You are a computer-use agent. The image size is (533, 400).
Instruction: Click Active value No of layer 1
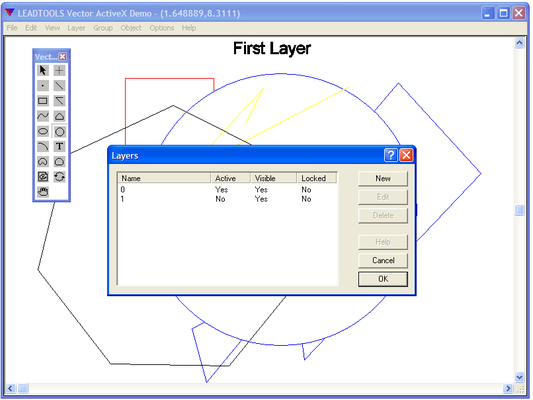point(220,199)
